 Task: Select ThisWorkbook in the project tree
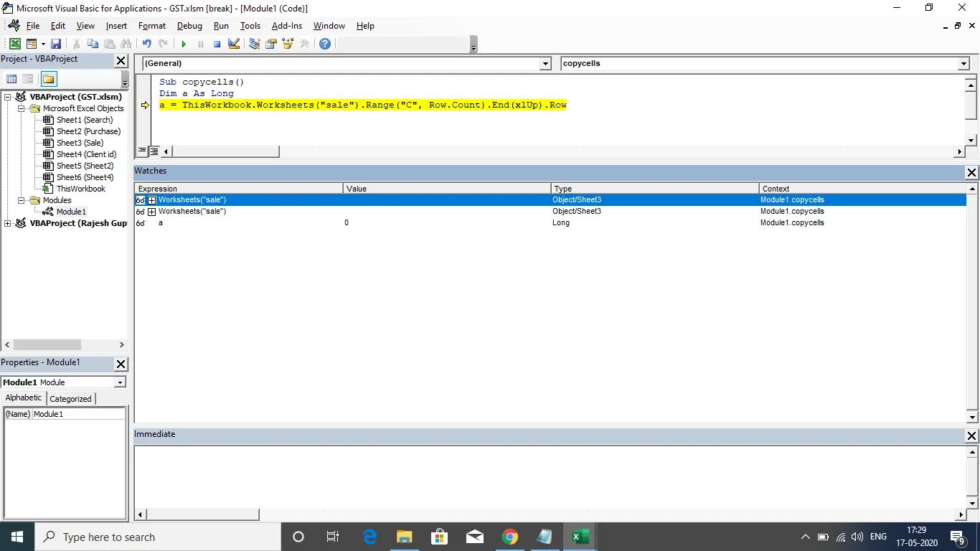click(x=80, y=189)
